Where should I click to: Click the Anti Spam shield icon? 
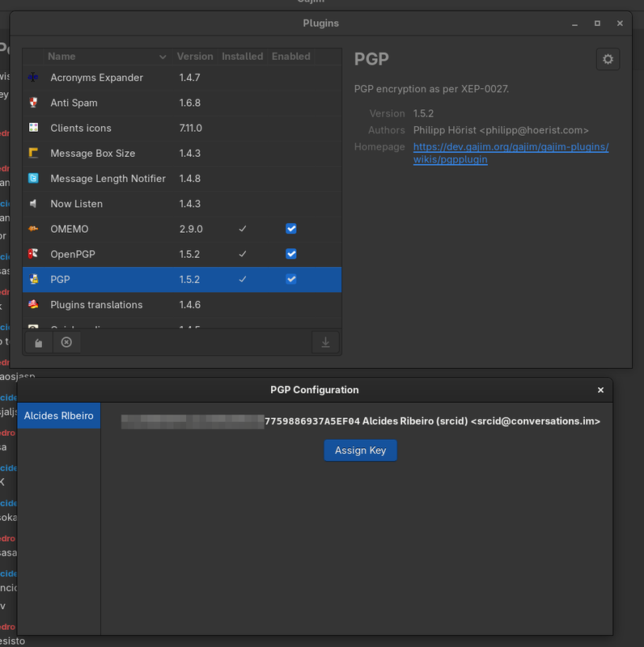tap(33, 103)
